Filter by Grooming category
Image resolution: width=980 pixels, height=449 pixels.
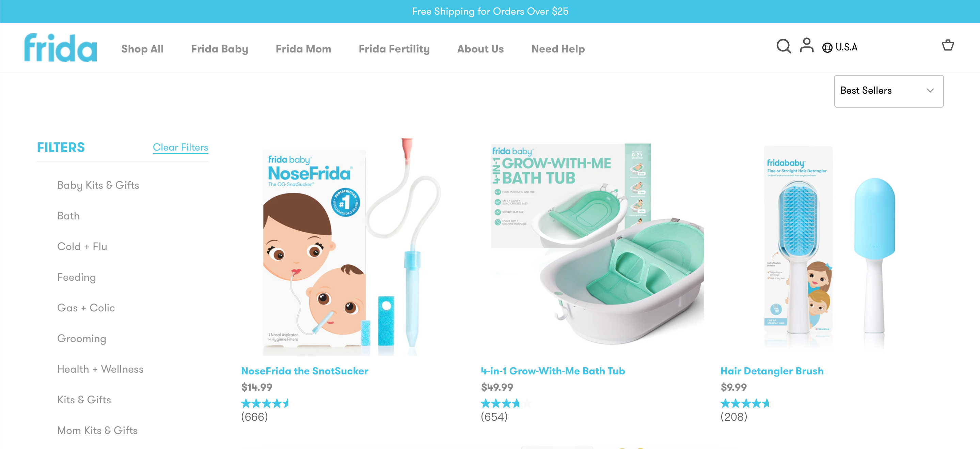[x=81, y=338]
